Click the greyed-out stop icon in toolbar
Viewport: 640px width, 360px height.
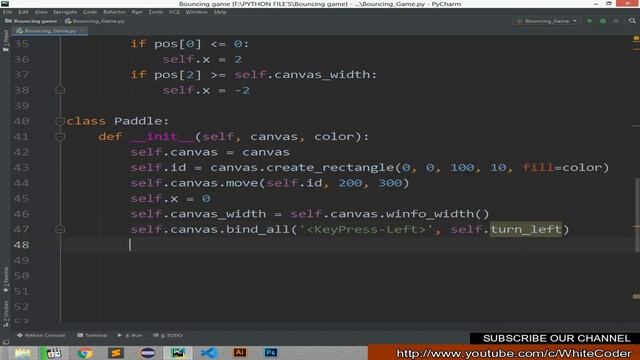point(616,21)
